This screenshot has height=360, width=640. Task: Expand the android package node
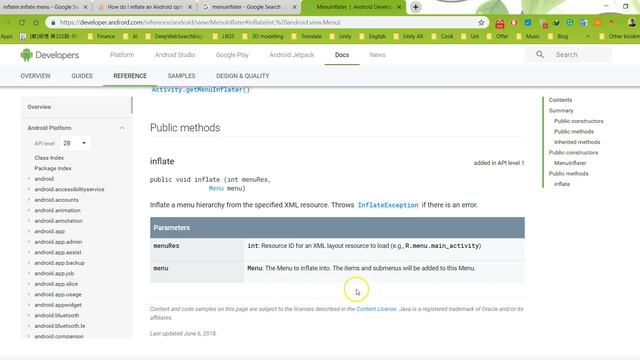(29, 179)
